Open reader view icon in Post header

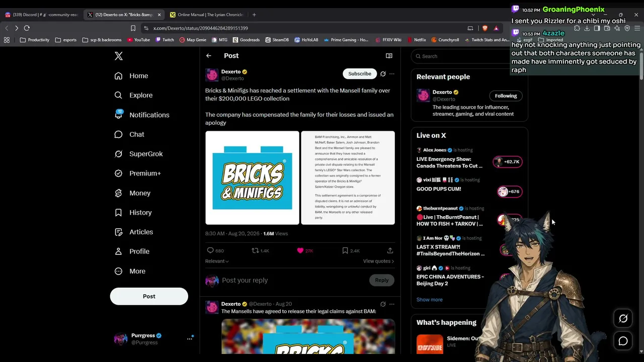point(389,56)
